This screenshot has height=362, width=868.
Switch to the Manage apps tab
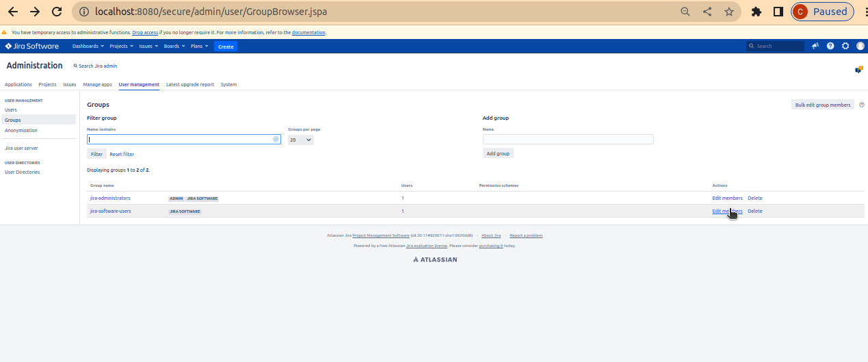(97, 85)
